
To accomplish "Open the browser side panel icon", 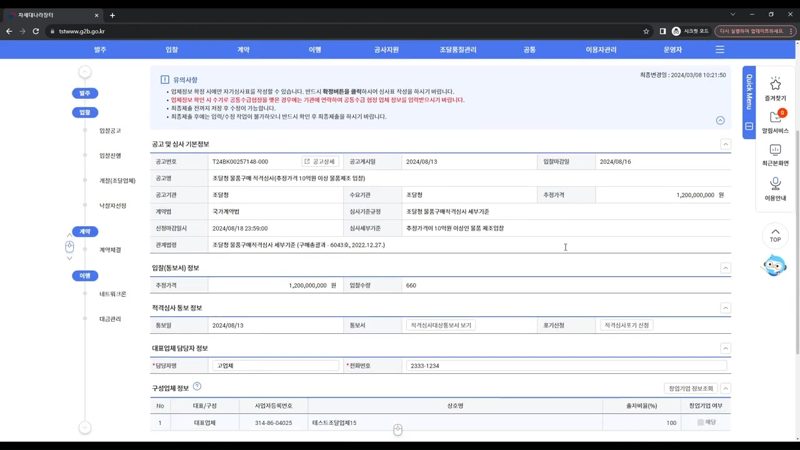I will (x=662, y=31).
